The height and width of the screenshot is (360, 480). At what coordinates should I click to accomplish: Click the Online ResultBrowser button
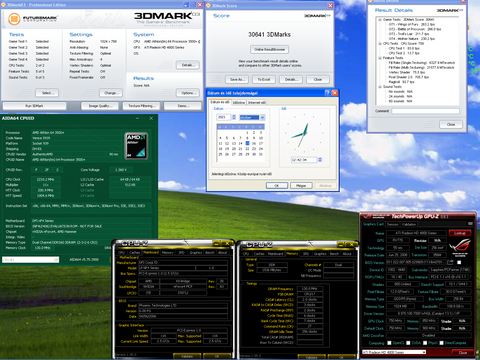pyautogui.click(x=270, y=50)
